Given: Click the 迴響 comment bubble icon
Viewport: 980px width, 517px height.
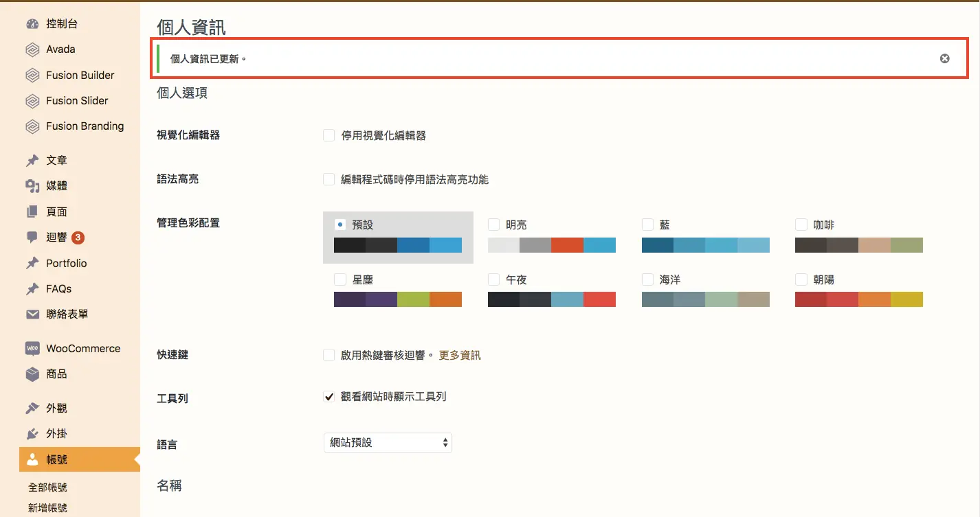Looking at the screenshot, I should [x=32, y=238].
